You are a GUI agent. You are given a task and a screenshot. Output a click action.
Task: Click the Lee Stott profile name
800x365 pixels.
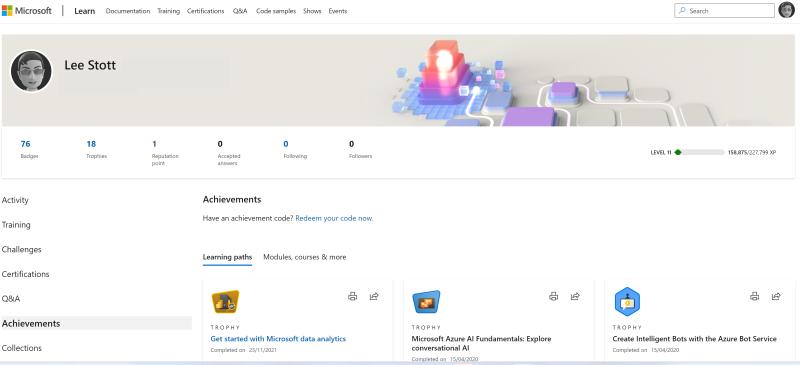pos(90,65)
